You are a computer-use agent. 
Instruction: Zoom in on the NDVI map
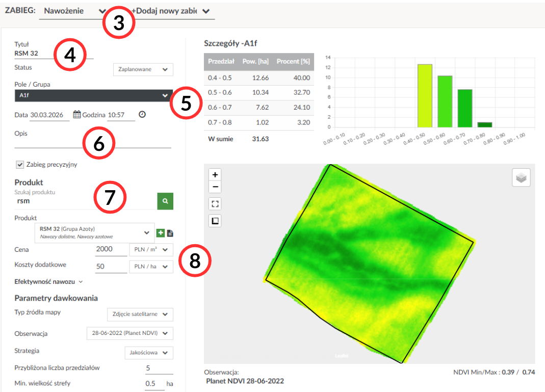(x=215, y=174)
